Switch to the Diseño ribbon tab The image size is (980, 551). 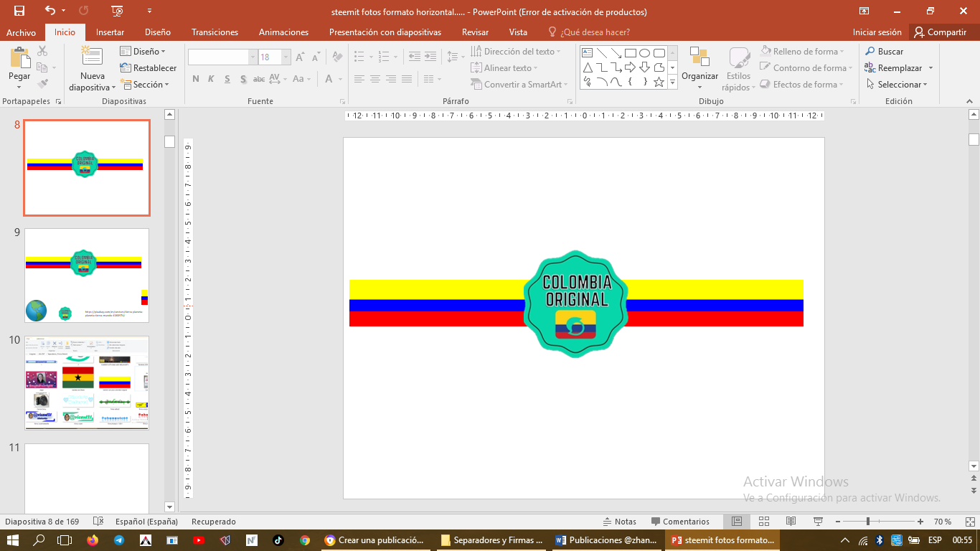[x=158, y=32]
